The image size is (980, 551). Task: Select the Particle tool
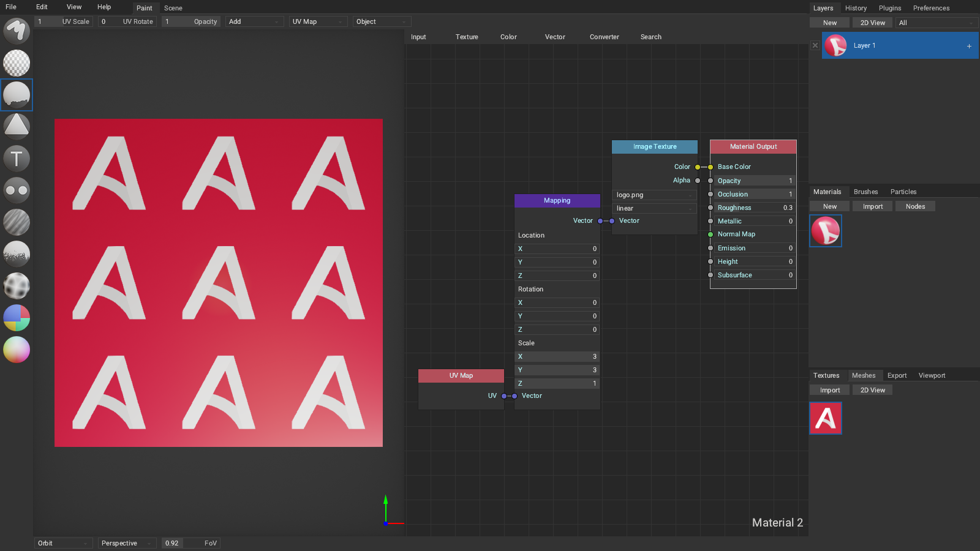click(x=17, y=254)
